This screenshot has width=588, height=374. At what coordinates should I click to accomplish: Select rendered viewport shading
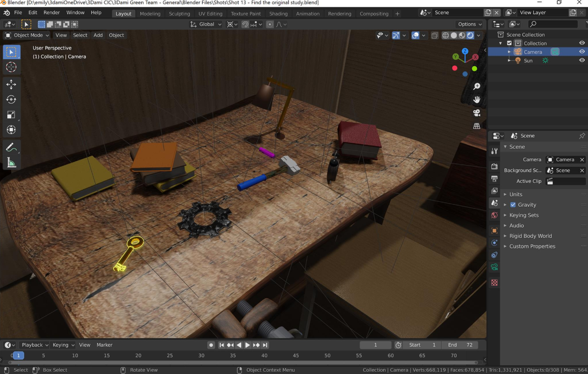click(470, 35)
